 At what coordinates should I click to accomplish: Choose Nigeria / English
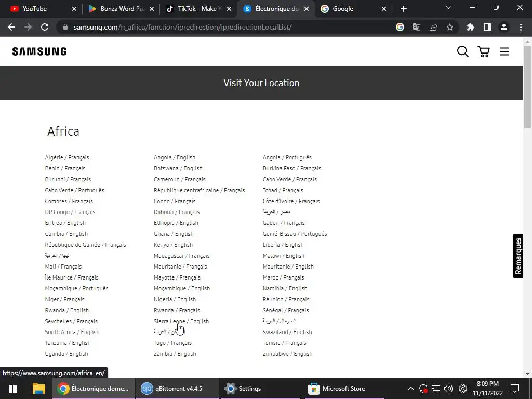coord(175,299)
